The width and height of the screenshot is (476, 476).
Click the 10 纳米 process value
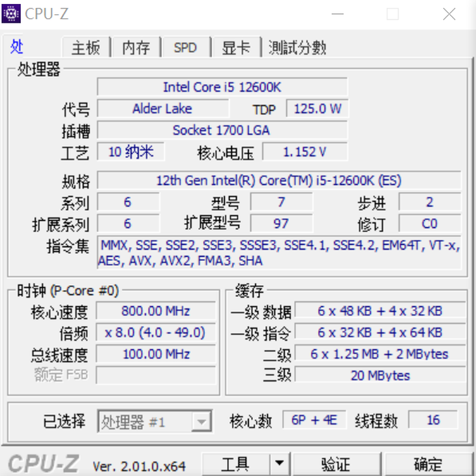131,152
